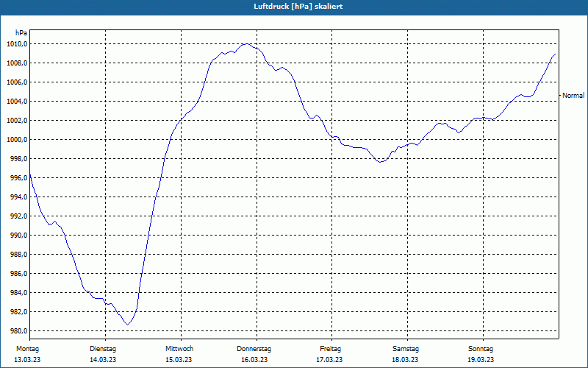Screen dimensions: 588x368
Task: Click the 'Montag' day label
Action: [x=27, y=349]
